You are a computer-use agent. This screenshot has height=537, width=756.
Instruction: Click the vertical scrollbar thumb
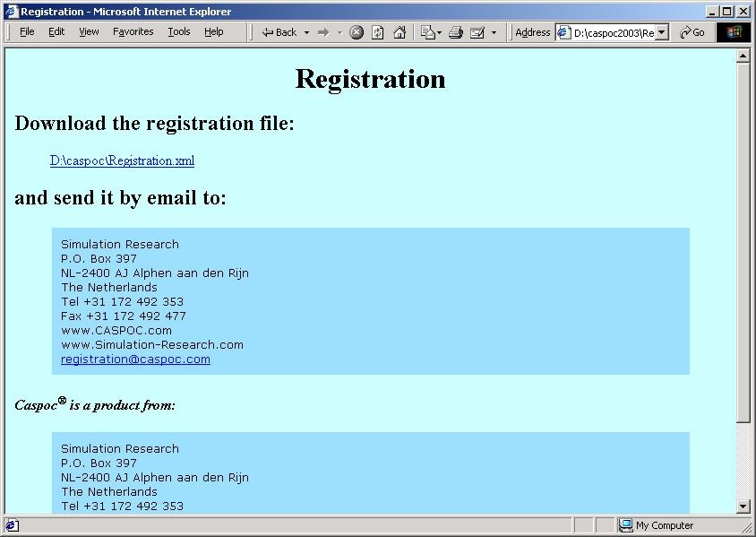click(743, 243)
